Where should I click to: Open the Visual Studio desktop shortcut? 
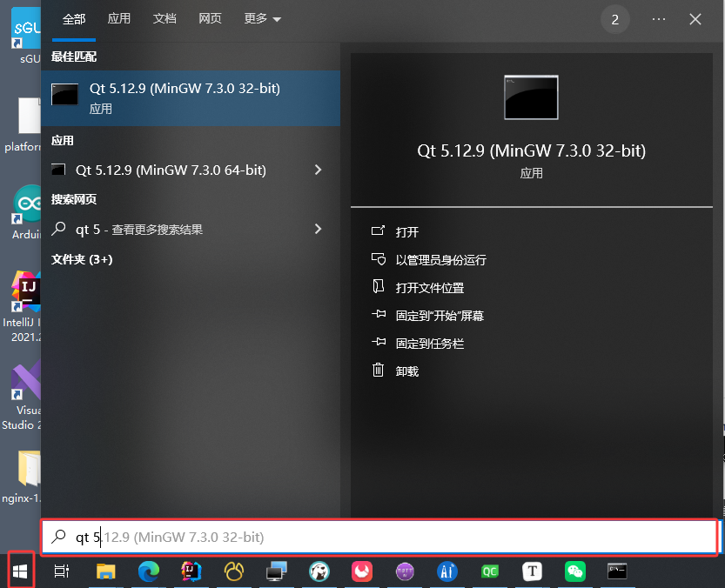point(23,396)
